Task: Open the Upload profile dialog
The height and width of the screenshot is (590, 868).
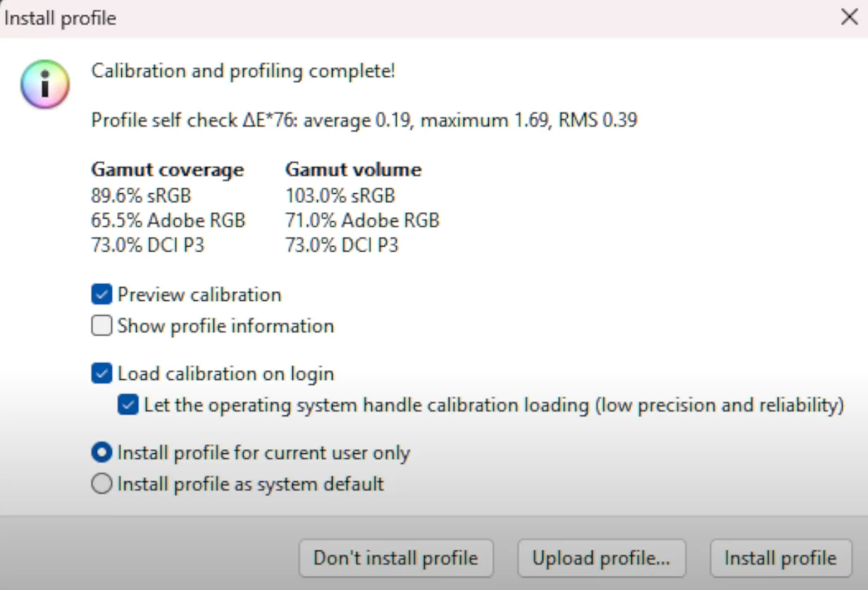Action: (x=602, y=558)
